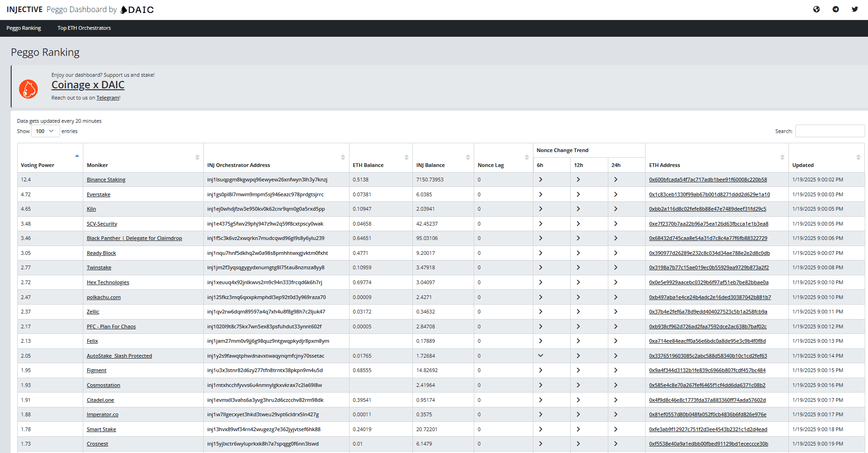This screenshot has width=868, height=453.
Task: Click inside the Search field
Action: point(830,131)
